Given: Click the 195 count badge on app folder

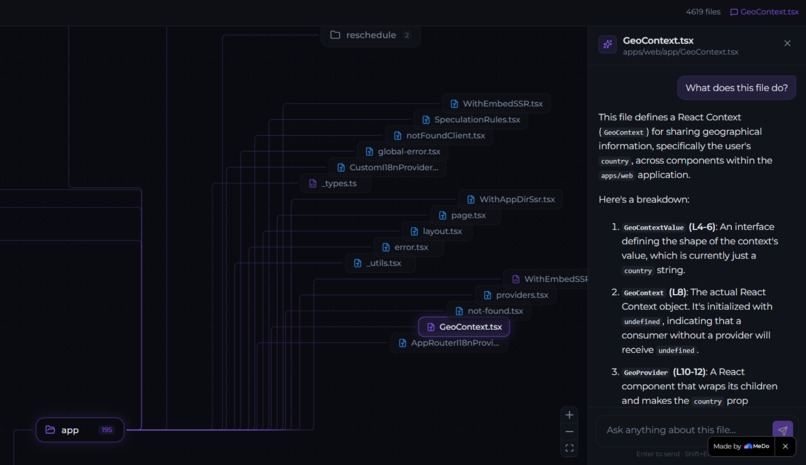Looking at the screenshot, I should [106, 430].
